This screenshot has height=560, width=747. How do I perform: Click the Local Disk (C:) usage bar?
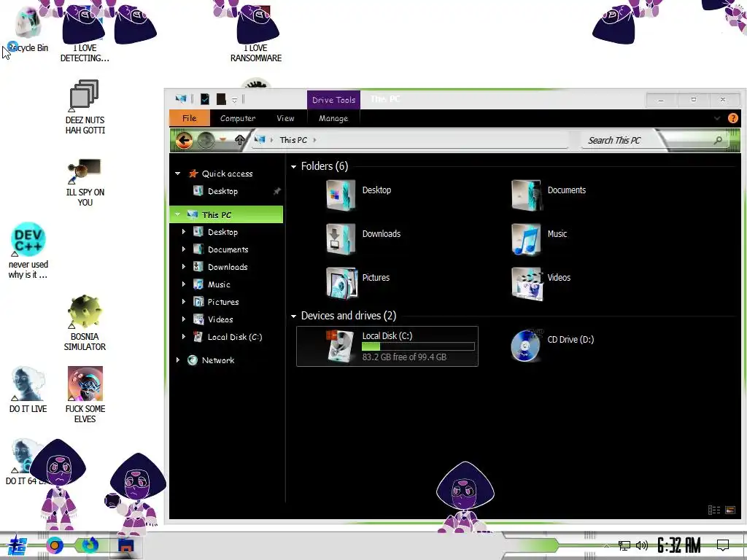click(418, 346)
